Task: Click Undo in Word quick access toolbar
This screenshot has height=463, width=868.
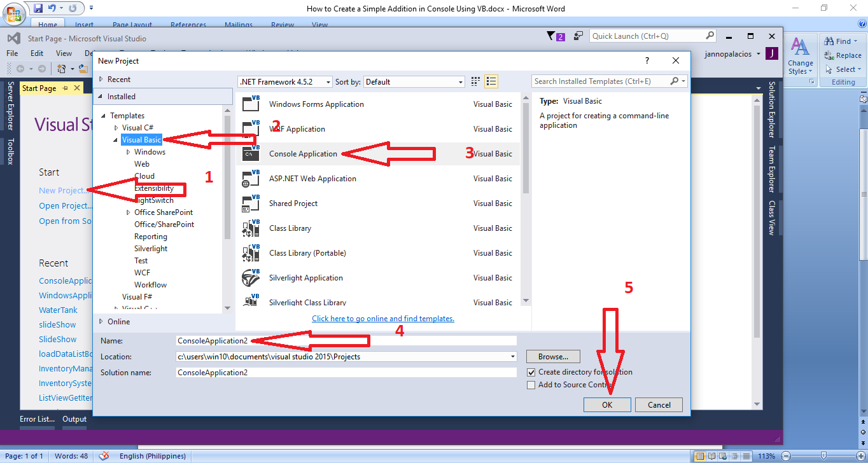Action: pyautogui.click(x=53, y=8)
